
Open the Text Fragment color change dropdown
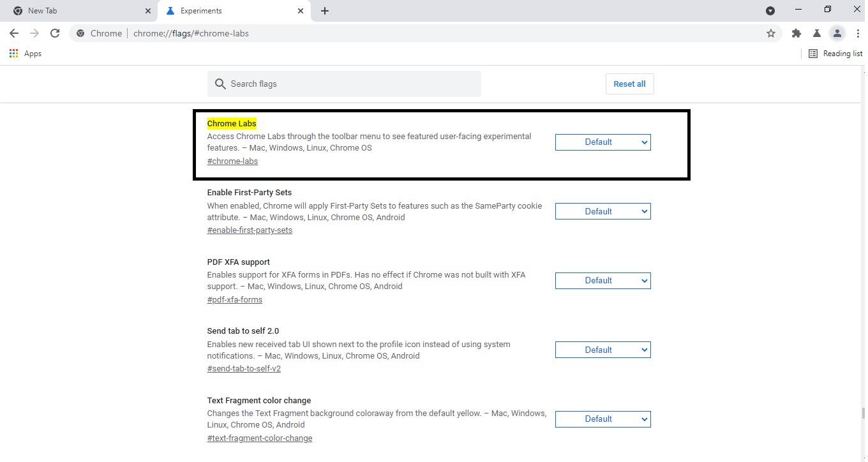[x=602, y=419]
